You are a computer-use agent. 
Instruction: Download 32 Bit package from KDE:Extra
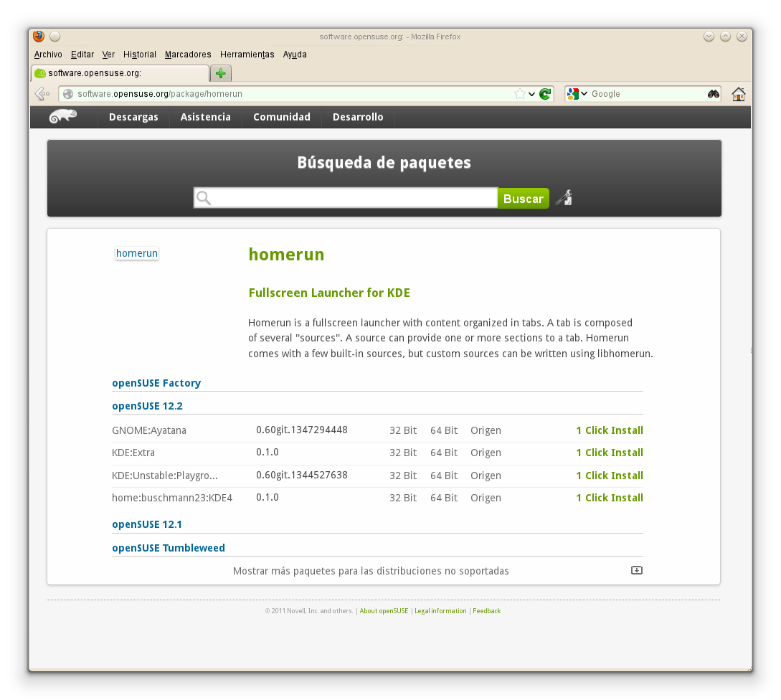403,453
